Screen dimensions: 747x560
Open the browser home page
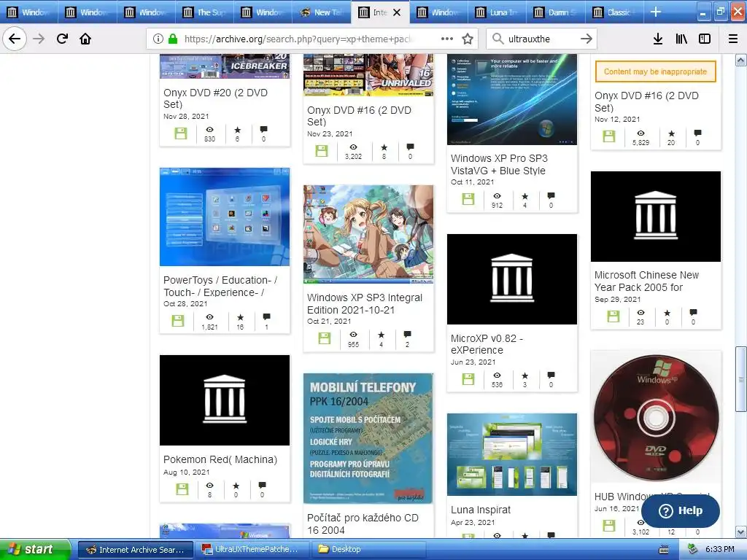(x=85, y=39)
